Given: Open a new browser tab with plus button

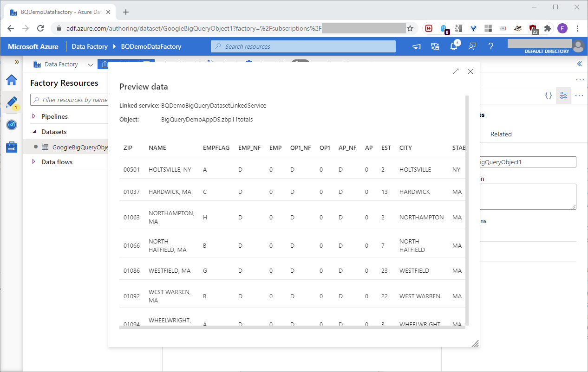Looking at the screenshot, I should [126, 12].
